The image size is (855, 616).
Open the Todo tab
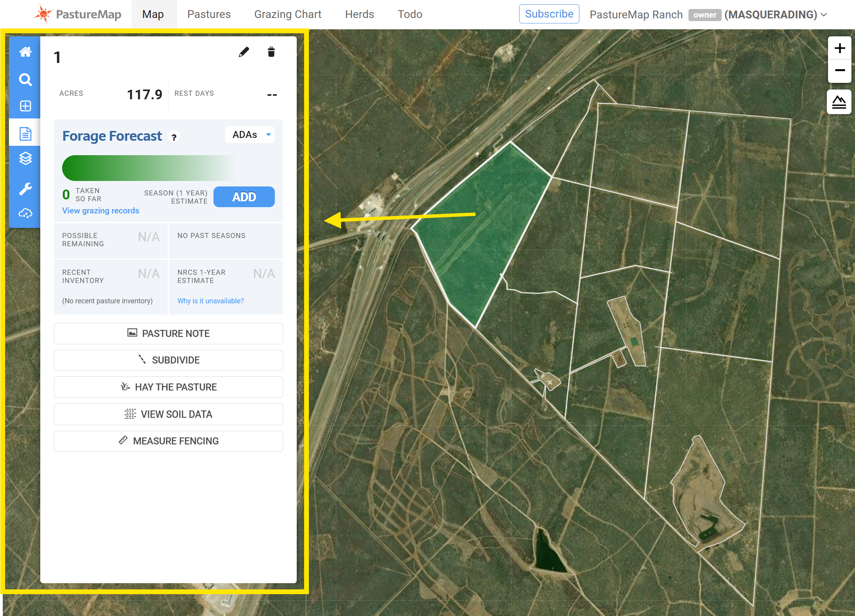410,14
